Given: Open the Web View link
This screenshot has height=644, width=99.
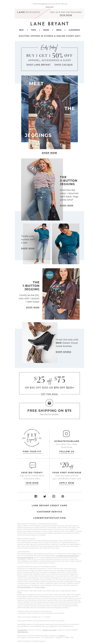Looking at the screenshot, I should (49, 7).
